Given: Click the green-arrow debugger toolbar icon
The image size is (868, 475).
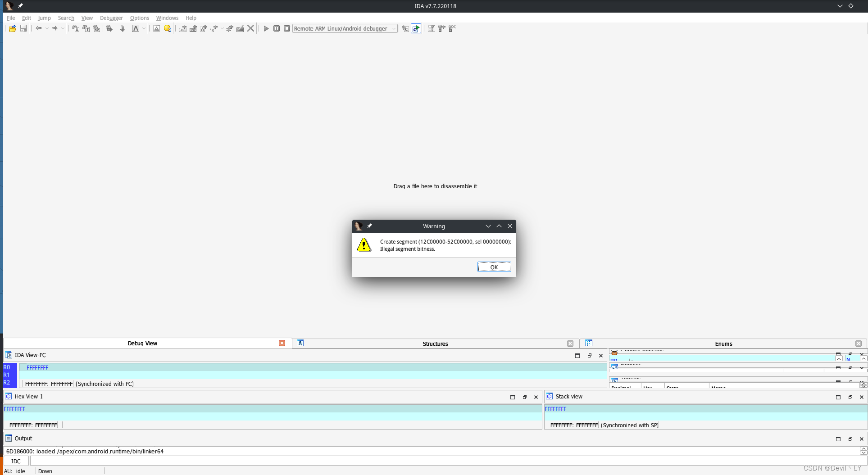Looking at the screenshot, I should (x=416, y=28).
